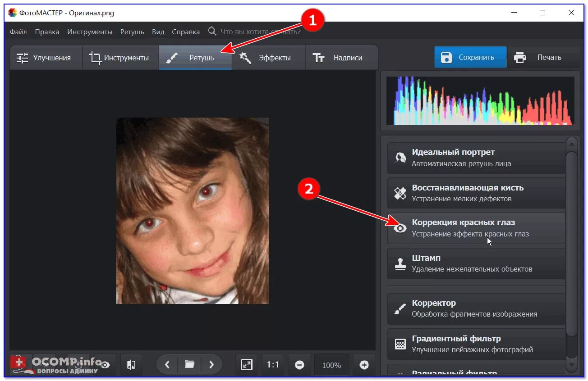
Task: Click the search field 'Что вы хотите сделать?'
Action: 261,32
